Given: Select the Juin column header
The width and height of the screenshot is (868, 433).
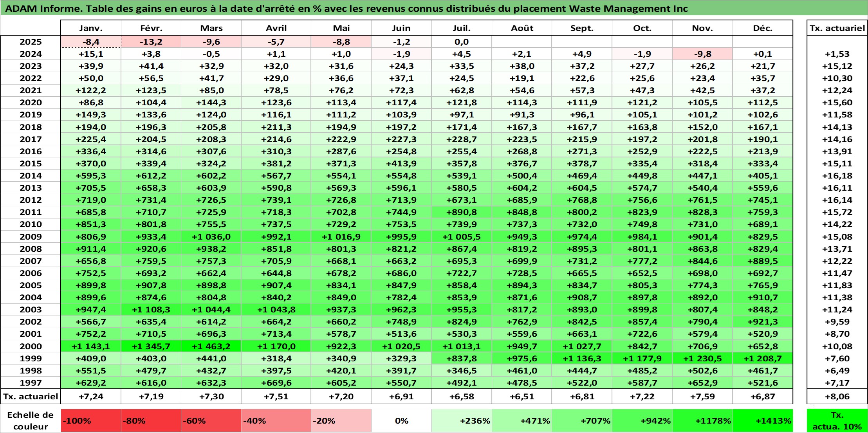Looking at the screenshot, I should click(401, 28).
